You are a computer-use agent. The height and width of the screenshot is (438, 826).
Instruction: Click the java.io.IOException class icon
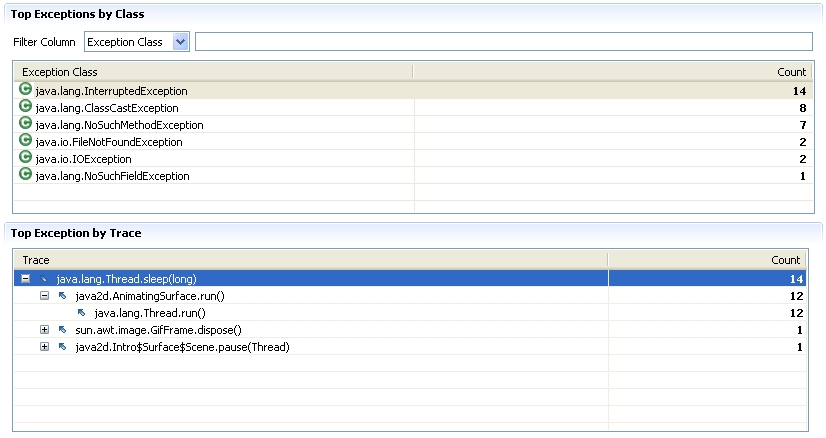click(x=26, y=158)
